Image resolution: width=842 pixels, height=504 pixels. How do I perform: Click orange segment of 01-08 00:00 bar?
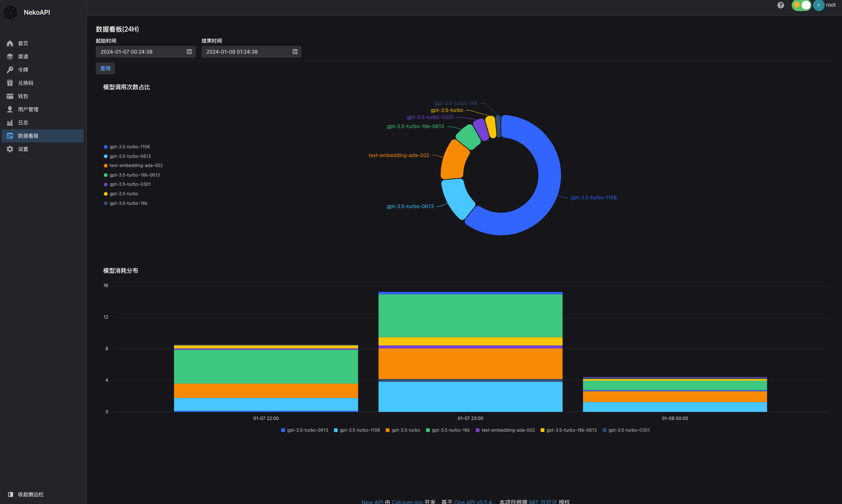(675, 397)
